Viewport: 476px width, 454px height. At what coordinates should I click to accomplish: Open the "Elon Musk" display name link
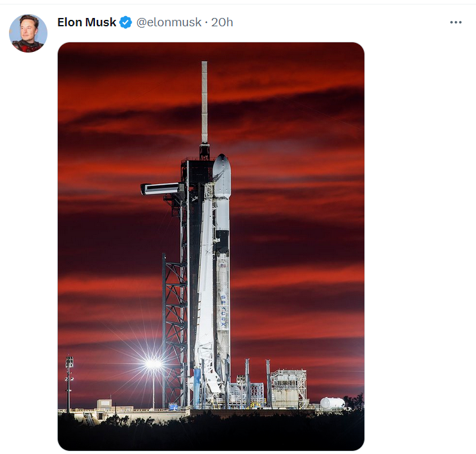[x=87, y=22]
